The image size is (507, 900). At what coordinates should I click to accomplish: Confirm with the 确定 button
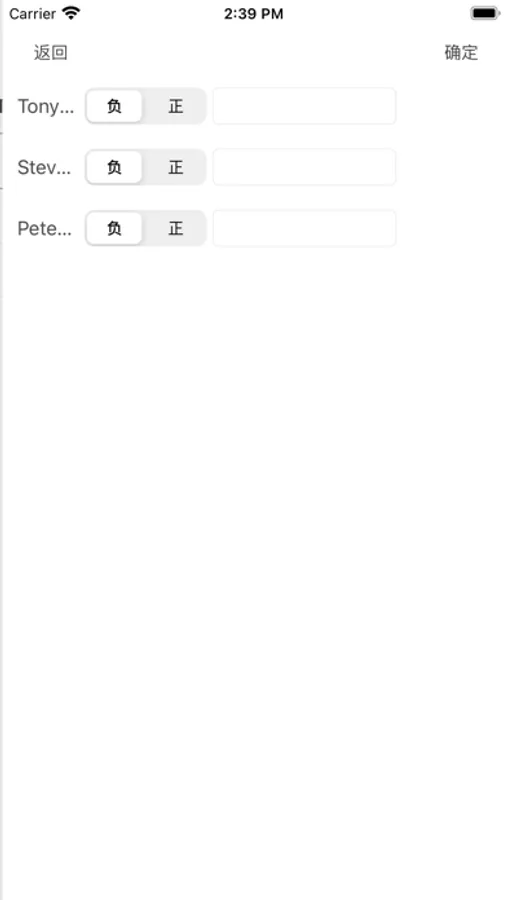click(x=461, y=53)
